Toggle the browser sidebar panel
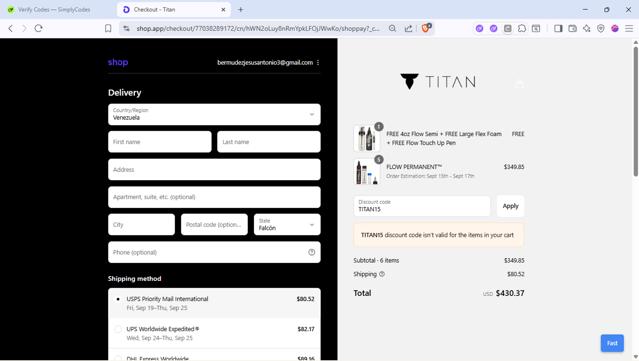This screenshot has height=361, width=639. [x=558, y=28]
